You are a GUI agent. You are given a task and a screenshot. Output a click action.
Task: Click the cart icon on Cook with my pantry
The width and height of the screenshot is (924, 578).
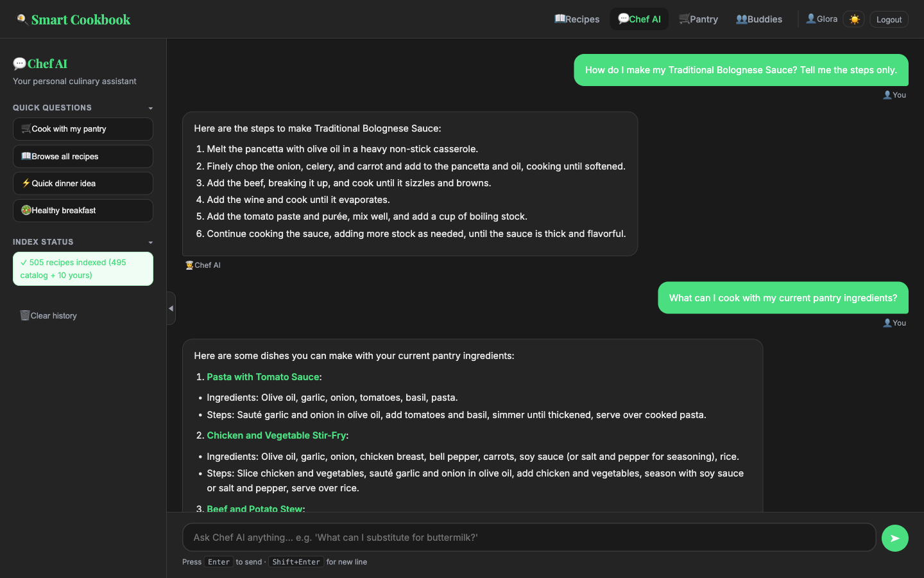(x=26, y=129)
